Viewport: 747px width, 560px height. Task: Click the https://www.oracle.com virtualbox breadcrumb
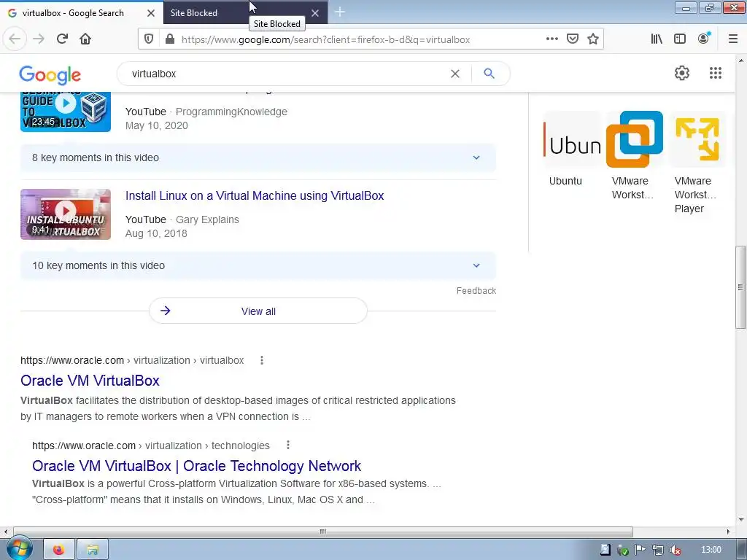click(x=132, y=360)
